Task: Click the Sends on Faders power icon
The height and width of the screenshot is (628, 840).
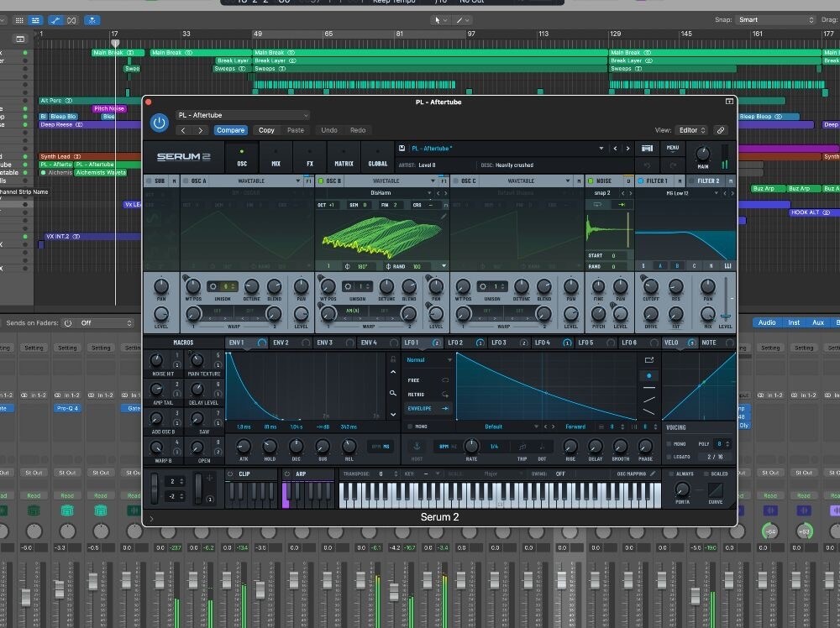Action: 67,323
